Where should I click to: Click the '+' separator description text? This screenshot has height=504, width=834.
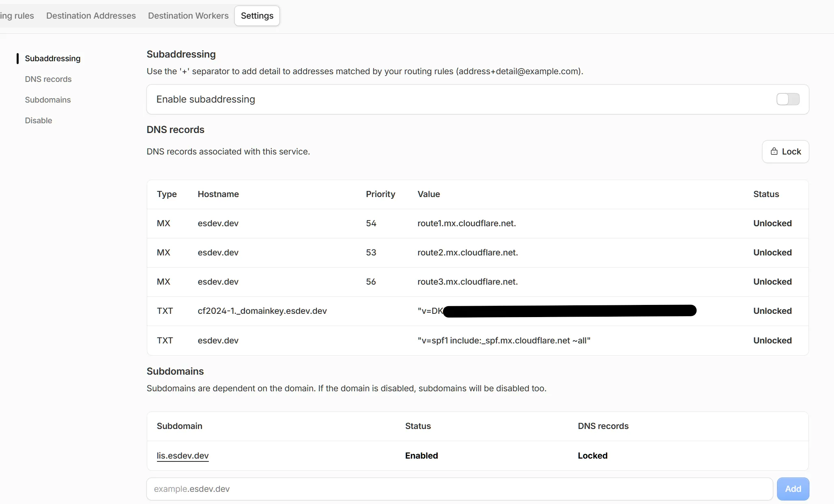(x=365, y=71)
